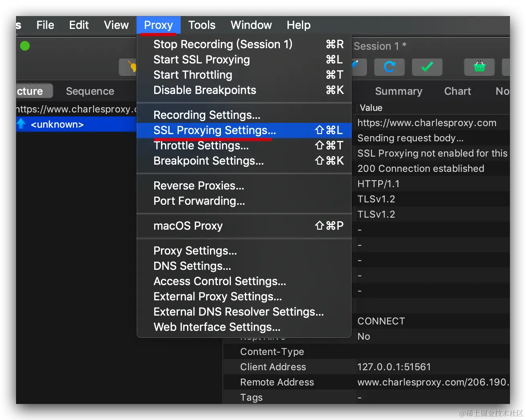Click the 127.0.0.1:51561 value

[x=394, y=367]
